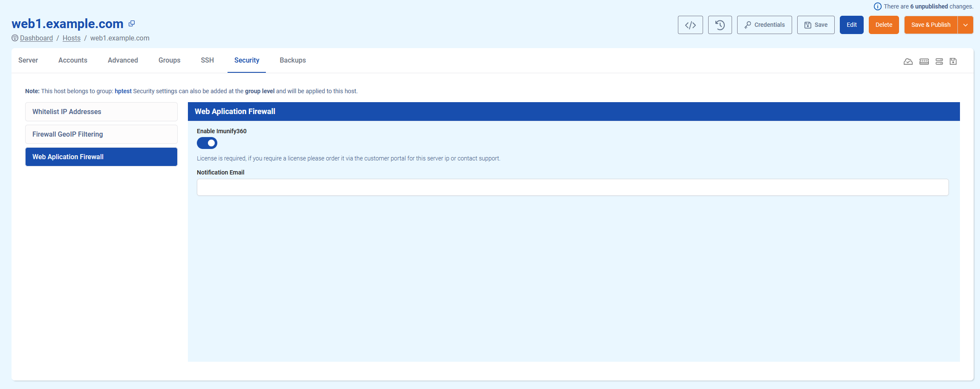Viewport: 980px width, 389px height.
Task: Switch to the Backups tab
Action: (293, 60)
